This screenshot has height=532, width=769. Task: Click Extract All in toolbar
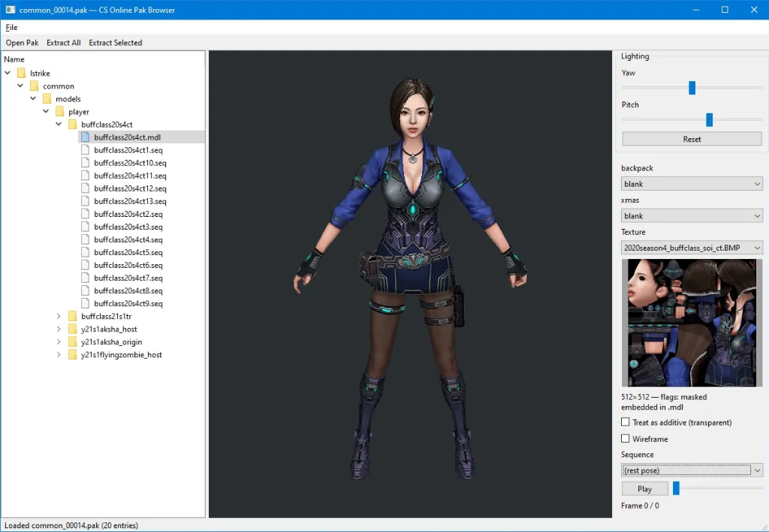64,43
